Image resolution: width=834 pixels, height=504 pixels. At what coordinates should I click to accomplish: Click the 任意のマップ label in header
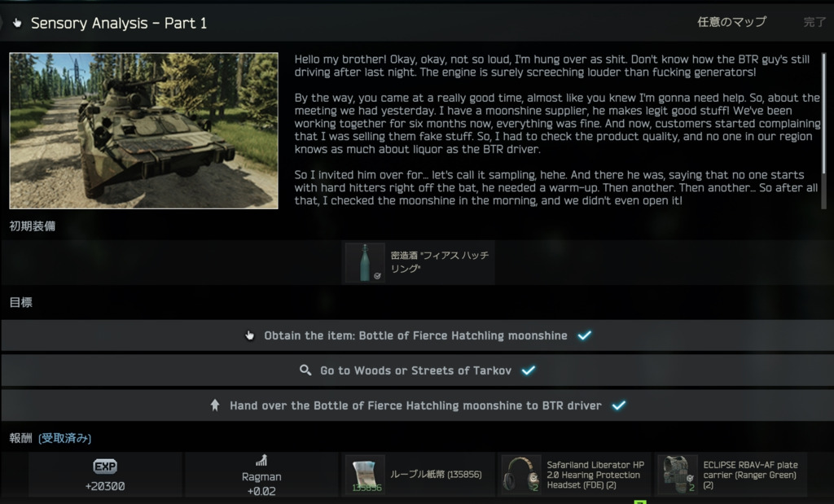coord(732,22)
